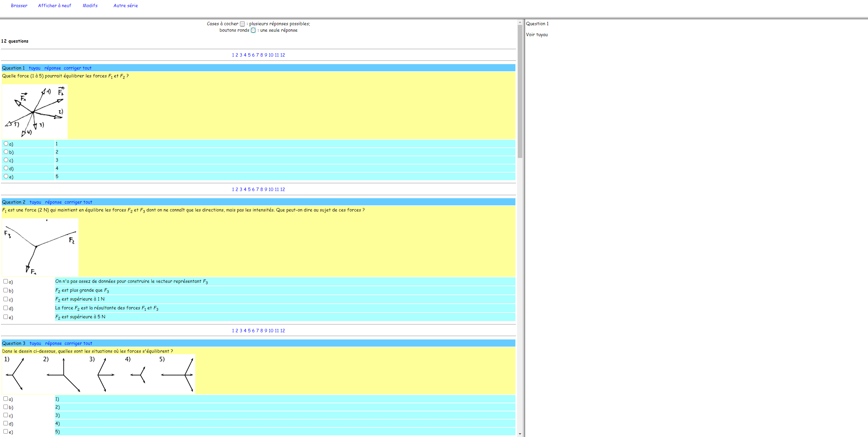This screenshot has width=868, height=437.
Task: Check box e) F2 est supérieure à 5 N
Action: point(6,317)
